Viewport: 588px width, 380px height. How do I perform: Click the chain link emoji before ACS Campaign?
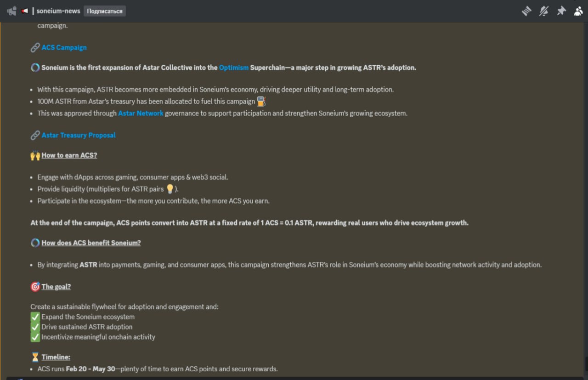pos(35,47)
